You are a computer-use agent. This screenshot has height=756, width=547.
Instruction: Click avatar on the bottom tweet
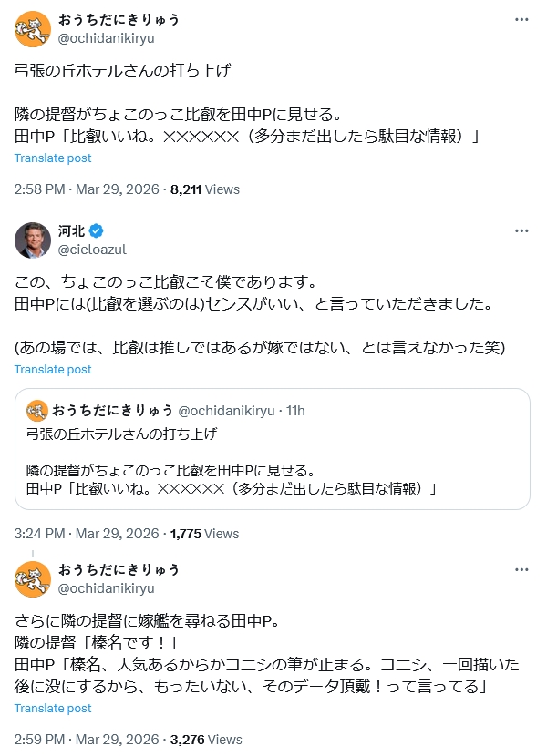point(33,579)
